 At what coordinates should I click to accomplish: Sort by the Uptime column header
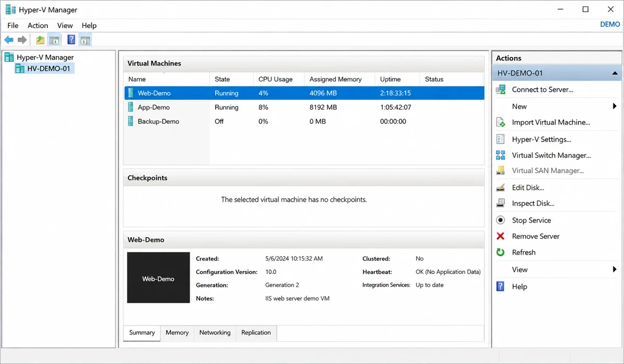[397, 79]
